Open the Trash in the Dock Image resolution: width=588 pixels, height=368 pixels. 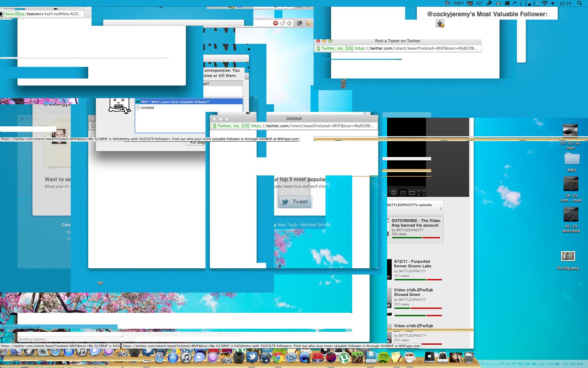[469, 358]
